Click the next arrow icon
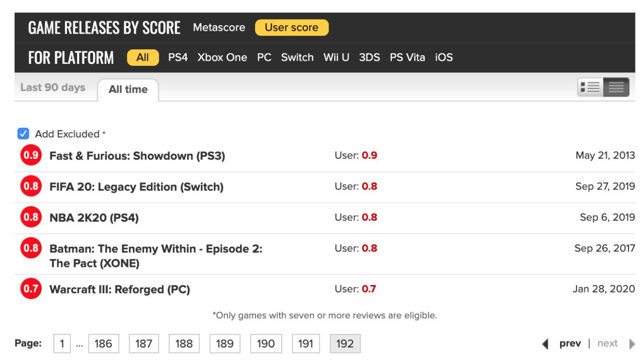The width and height of the screenshot is (644, 362). (x=632, y=344)
